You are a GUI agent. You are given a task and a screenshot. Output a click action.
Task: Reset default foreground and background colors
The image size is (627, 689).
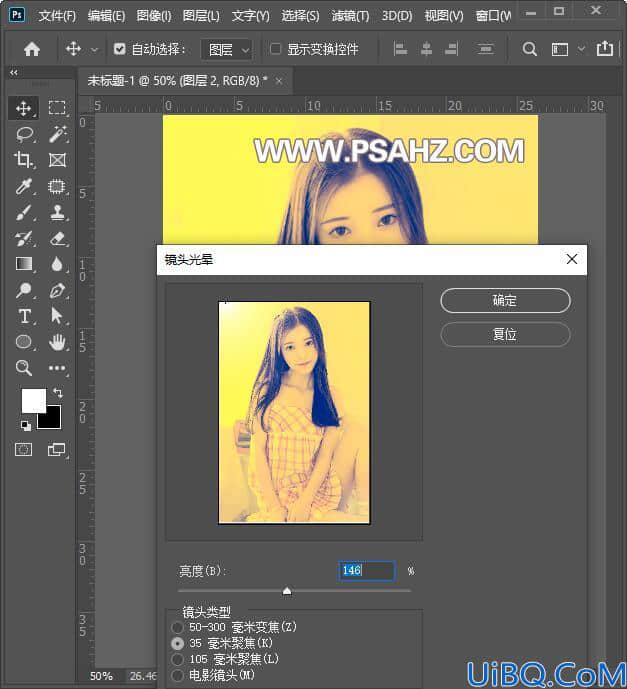pyautogui.click(x=25, y=425)
